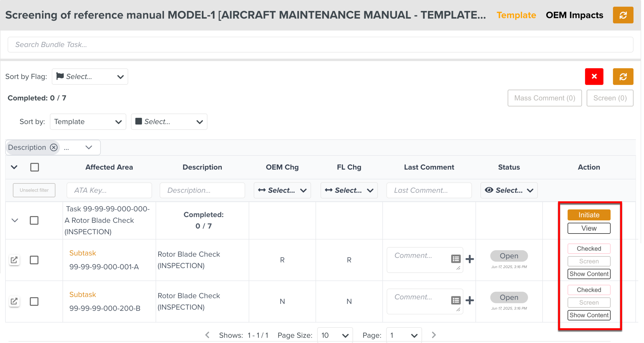Switch to the OEM Impacts tab
The height and width of the screenshot is (343, 644).
[x=574, y=15]
